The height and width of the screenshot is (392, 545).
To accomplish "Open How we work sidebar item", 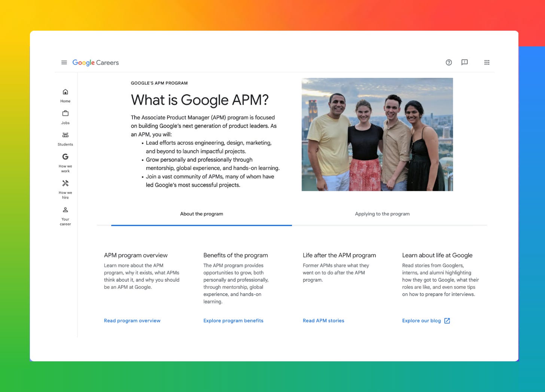I will pos(66,163).
